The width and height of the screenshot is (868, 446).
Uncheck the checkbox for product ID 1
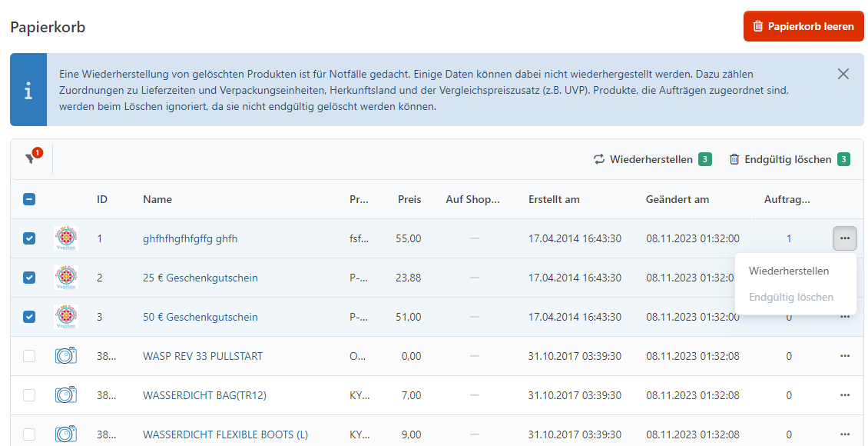tap(29, 238)
